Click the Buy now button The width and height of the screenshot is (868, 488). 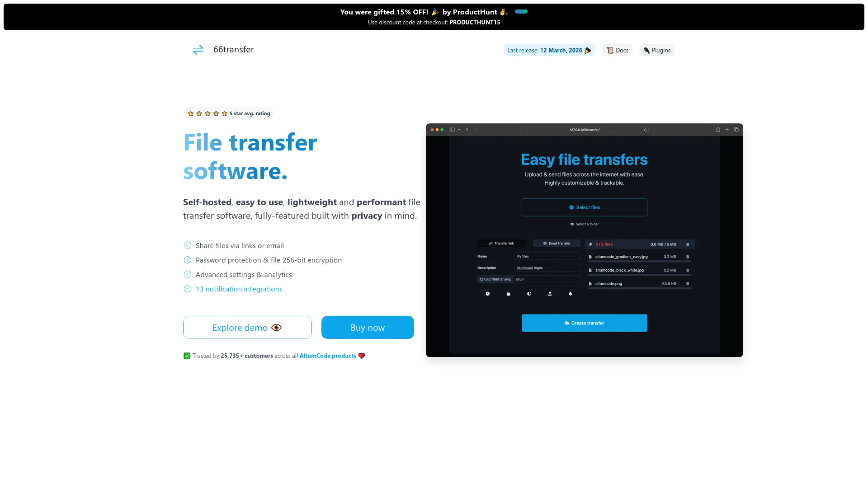pyautogui.click(x=368, y=328)
